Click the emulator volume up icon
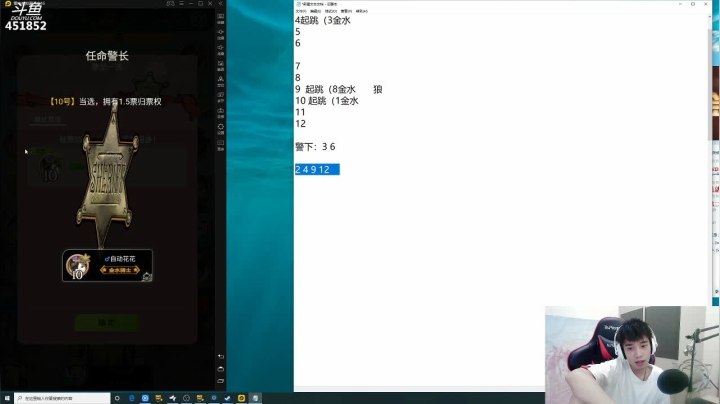This screenshot has width=720, height=404. click(x=221, y=34)
